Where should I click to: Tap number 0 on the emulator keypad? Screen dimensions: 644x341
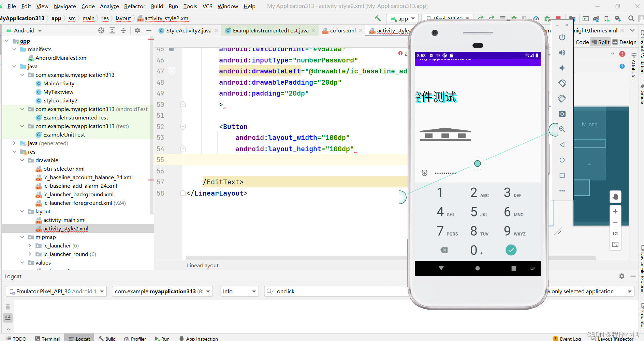[x=476, y=250]
